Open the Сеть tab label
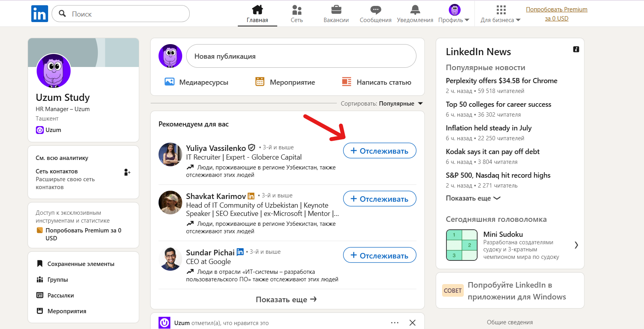The width and height of the screenshot is (644, 329). [x=297, y=20]
